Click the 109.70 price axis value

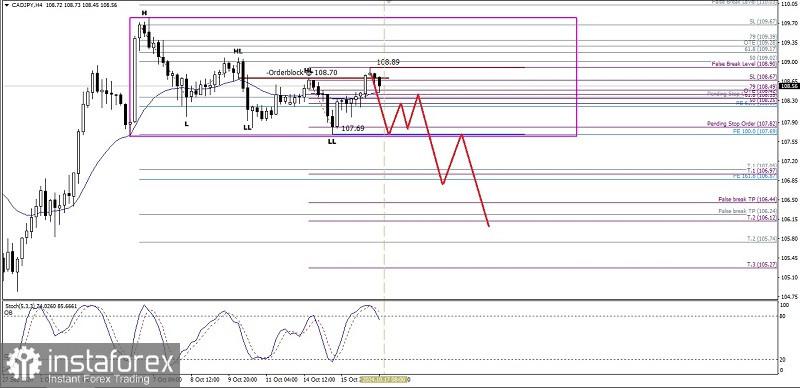[x=790, y=23]
